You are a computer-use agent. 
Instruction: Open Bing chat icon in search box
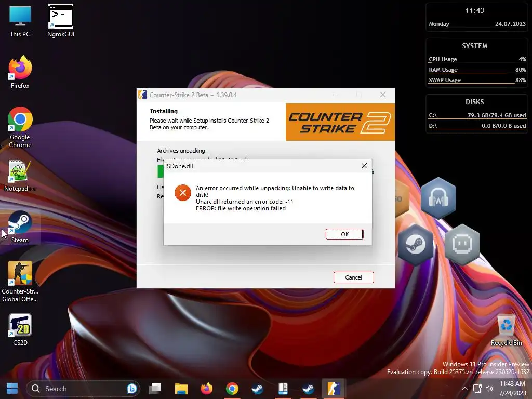click(131, 389)
